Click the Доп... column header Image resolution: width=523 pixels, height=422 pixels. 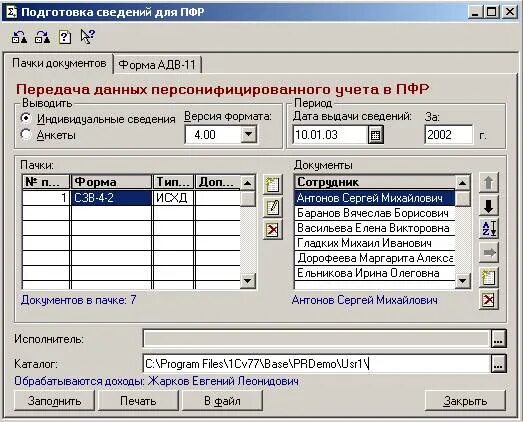click(x=217, y=182)
